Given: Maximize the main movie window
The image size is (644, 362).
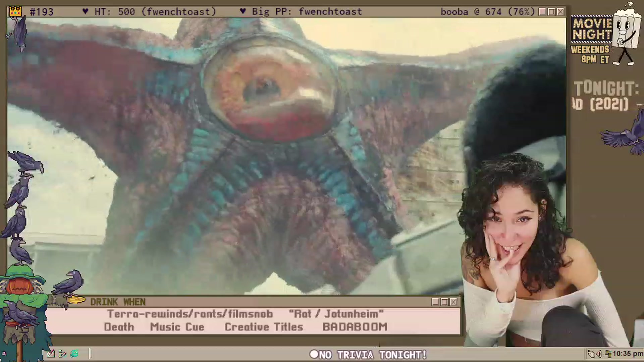Looking at the screenshot, I should click(551, 12).
